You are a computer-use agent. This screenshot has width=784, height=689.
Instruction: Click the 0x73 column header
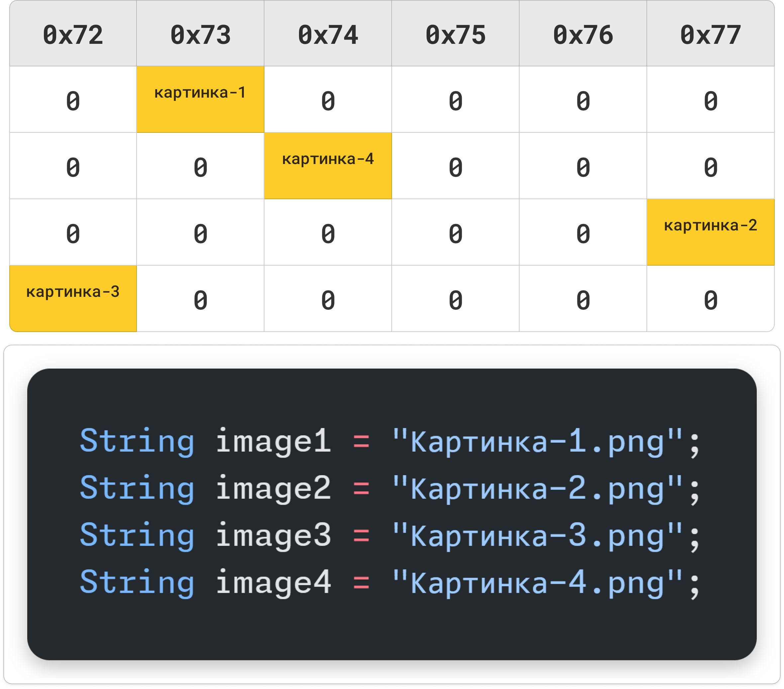tap(200, 35)
